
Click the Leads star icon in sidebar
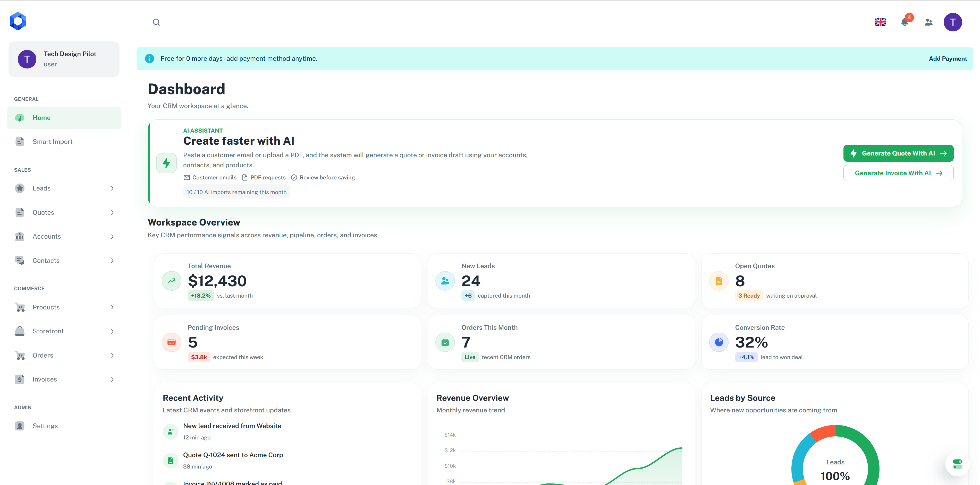click(x=20, y=188)
